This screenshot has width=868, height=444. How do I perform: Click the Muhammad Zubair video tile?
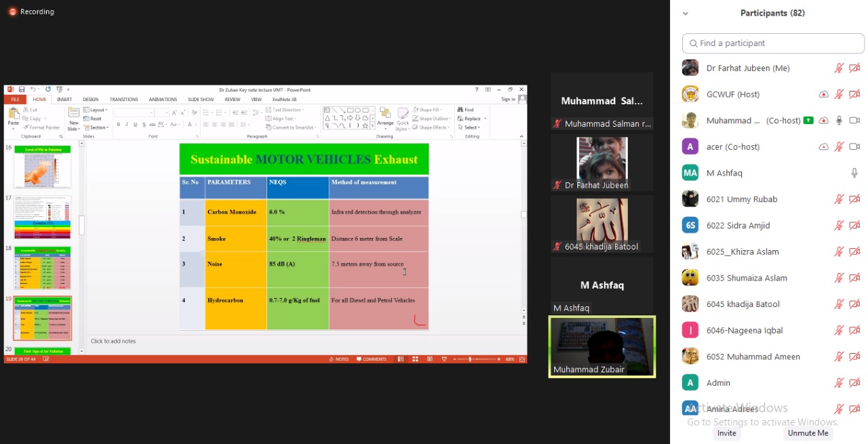602,346
